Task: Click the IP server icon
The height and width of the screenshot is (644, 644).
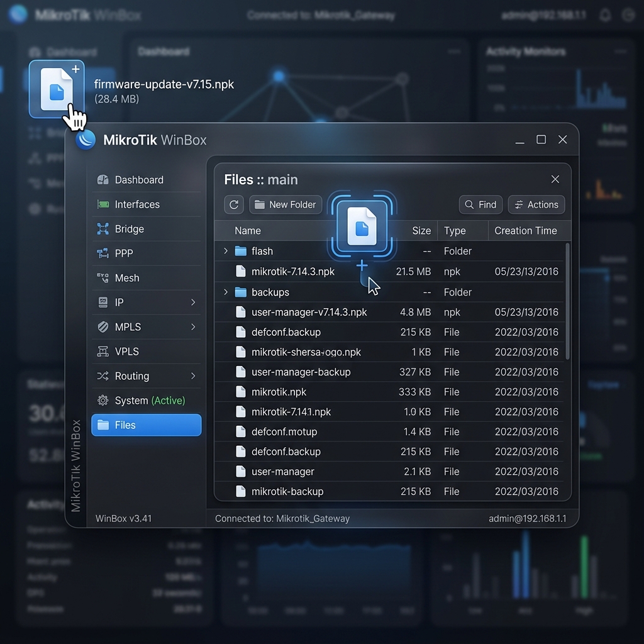Action: click(103, 303)
